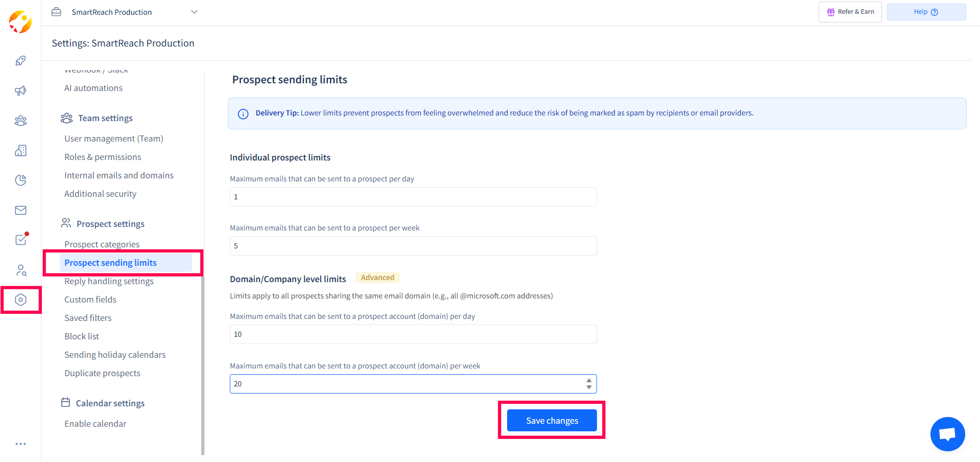This screenshot has width=980, height=462.
Task: Click the Refer & Earn button
Action: tap(850, 12)
